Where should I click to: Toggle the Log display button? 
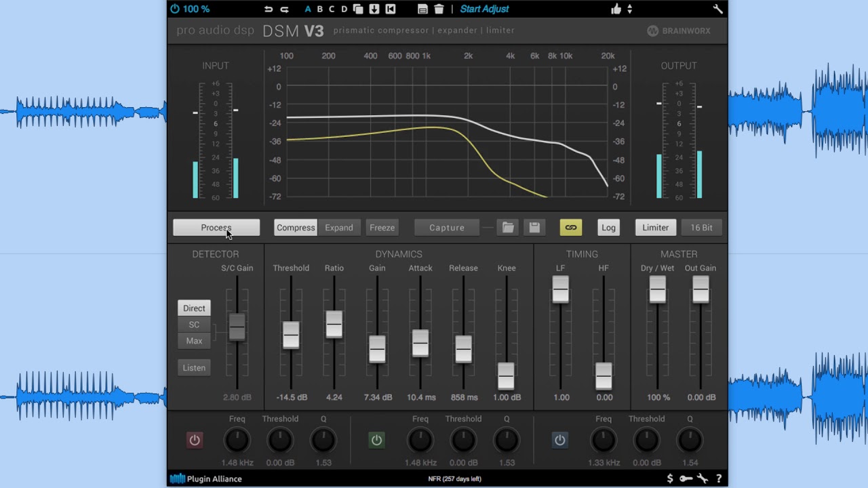tap(608, 228)
